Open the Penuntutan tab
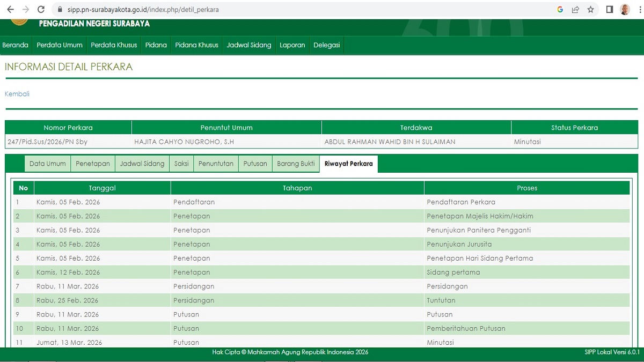Screen dimensions: 644x362 (216, 164)
